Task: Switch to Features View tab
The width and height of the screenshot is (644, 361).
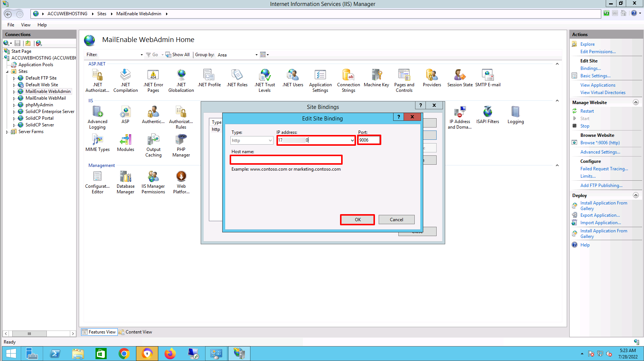Action: click(99, 332)
